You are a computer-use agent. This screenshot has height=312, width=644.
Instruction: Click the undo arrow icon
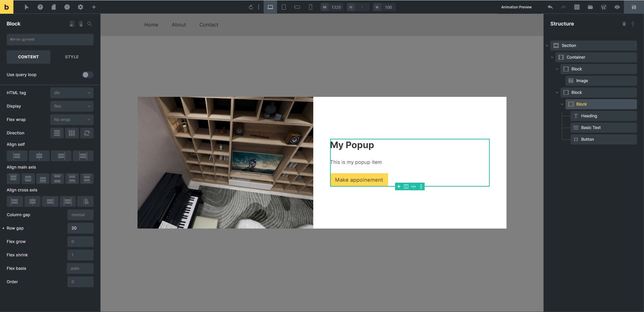tap(550, 7)
